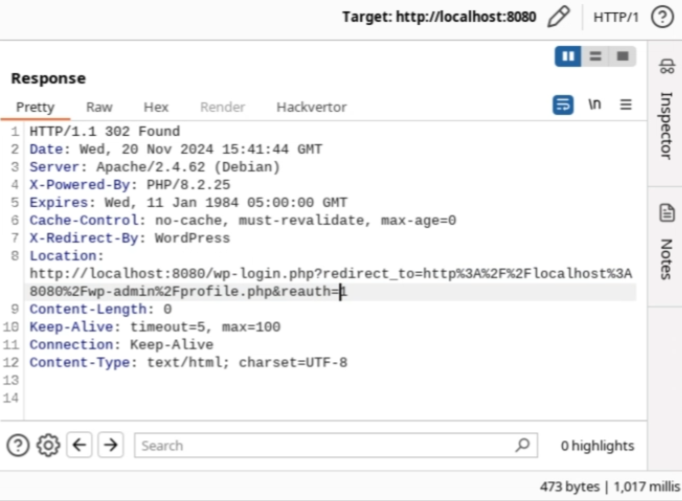Click the search help question mark icon
The width and height of the screenshot is (682, 501).
tap(18, 445)
